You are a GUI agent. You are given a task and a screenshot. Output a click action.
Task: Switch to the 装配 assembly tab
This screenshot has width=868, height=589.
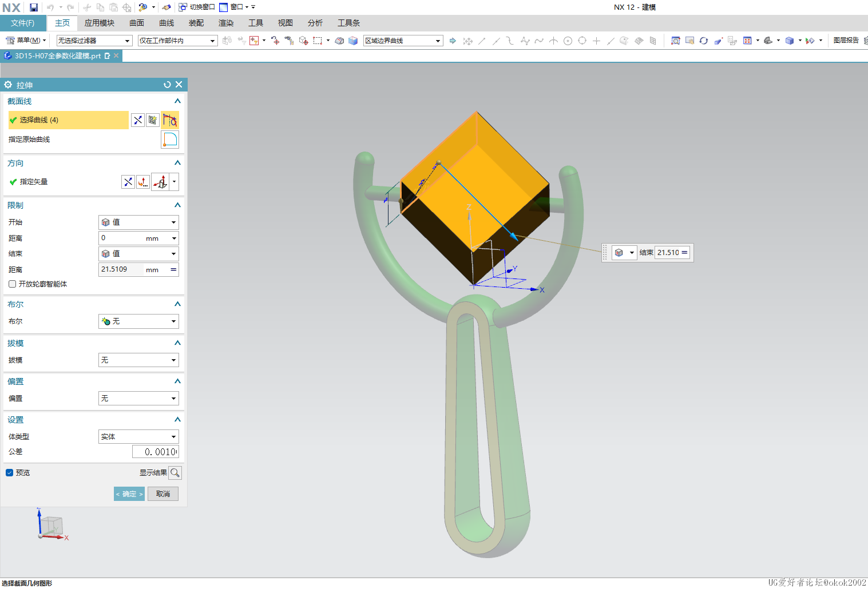(x=196, y=23)
